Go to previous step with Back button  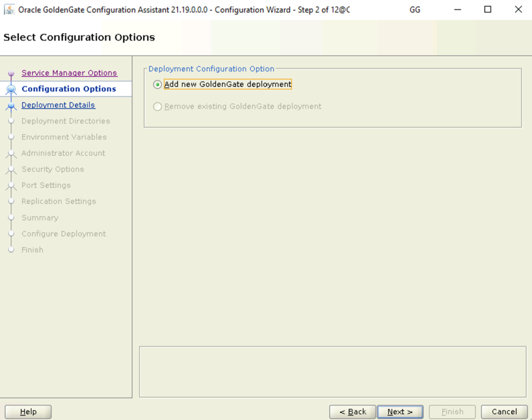[x=353, y=412]
